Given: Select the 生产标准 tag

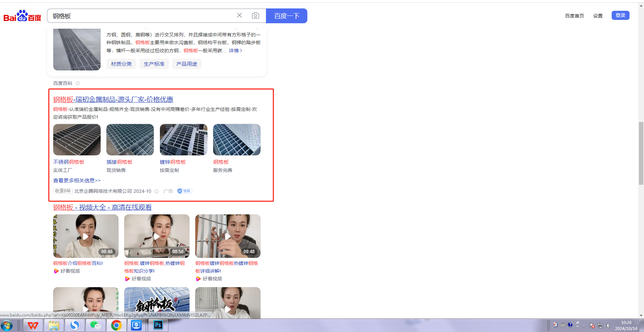Looking at the screenshot, I should coord(154,64).
